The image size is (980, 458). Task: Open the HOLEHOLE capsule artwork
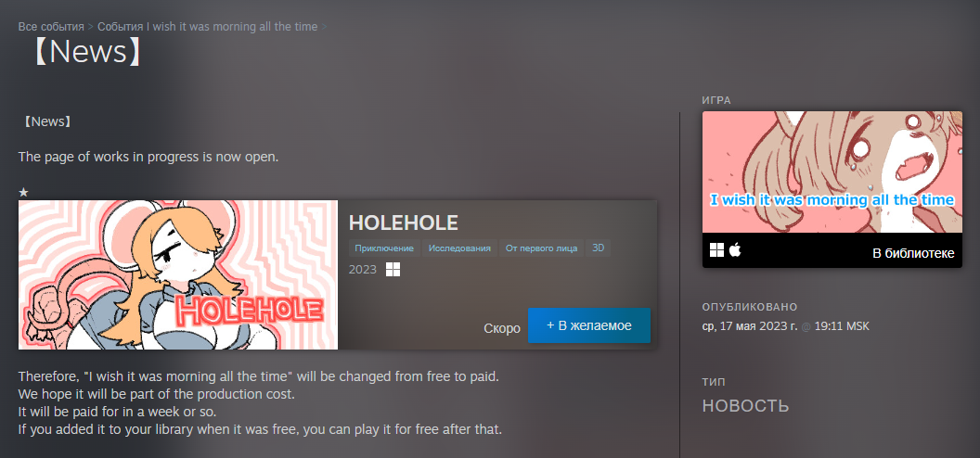[x=178, y=274]
